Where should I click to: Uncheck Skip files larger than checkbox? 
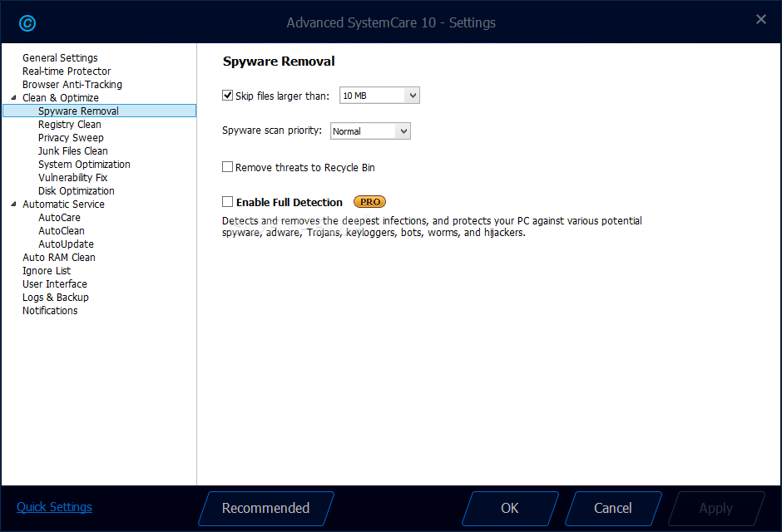point(227,95)
